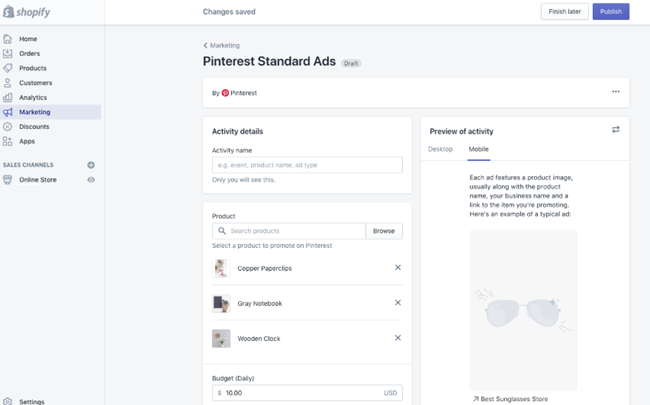
Task: Add a sales channel with plus icon
Action: tap(91, 164)
